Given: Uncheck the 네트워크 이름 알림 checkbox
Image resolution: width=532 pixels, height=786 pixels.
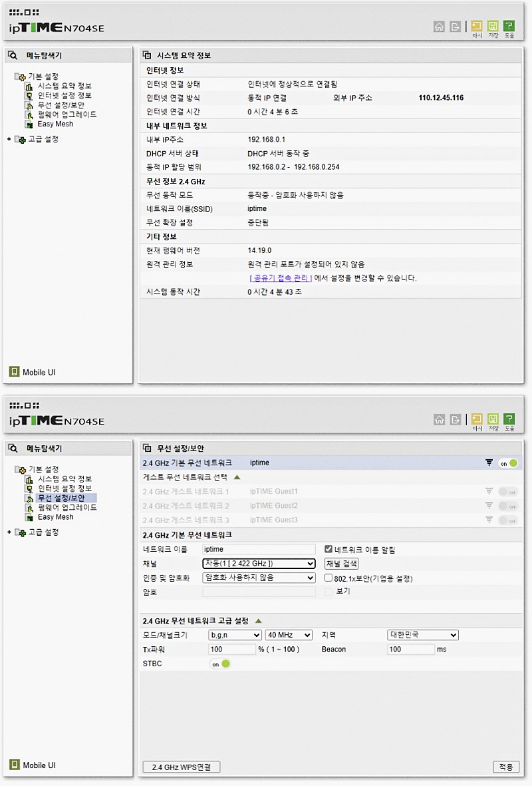Looking at the screenshot, I should [x=329, y=550].
